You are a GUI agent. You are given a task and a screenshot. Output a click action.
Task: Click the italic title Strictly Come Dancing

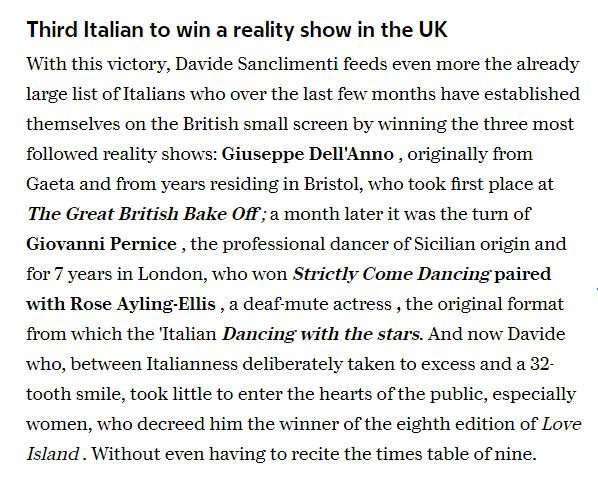point(391,274)
